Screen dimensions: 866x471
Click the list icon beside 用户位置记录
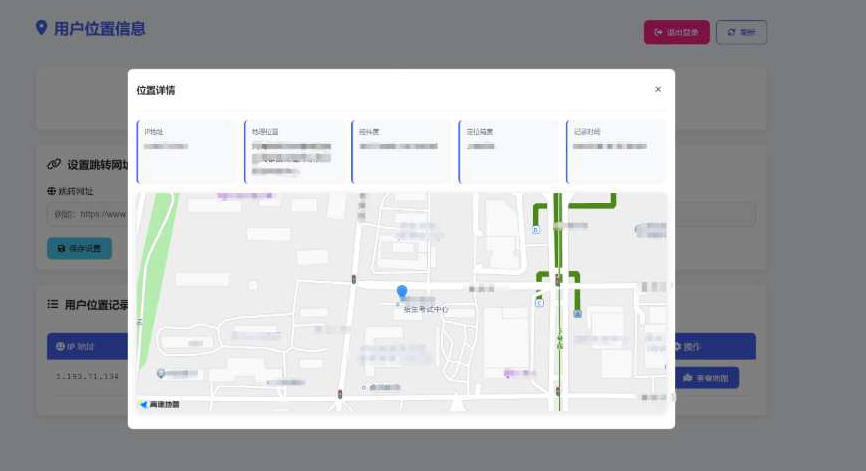[x=52, y=304]
